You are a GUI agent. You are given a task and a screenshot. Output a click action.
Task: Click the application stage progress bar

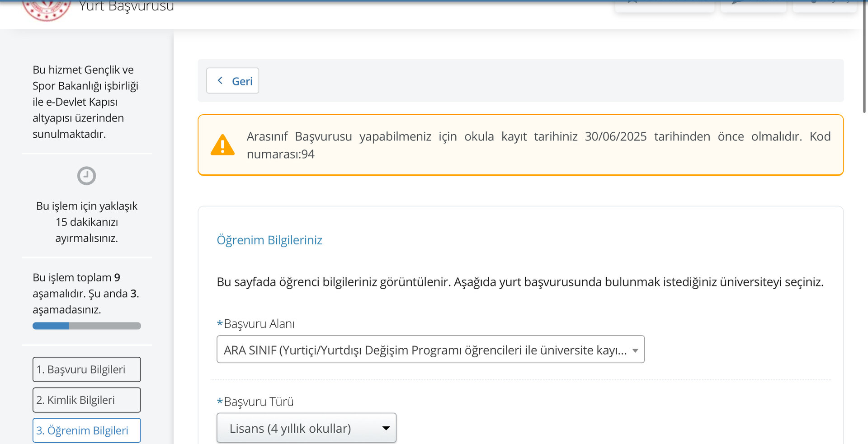click(86, 326)
